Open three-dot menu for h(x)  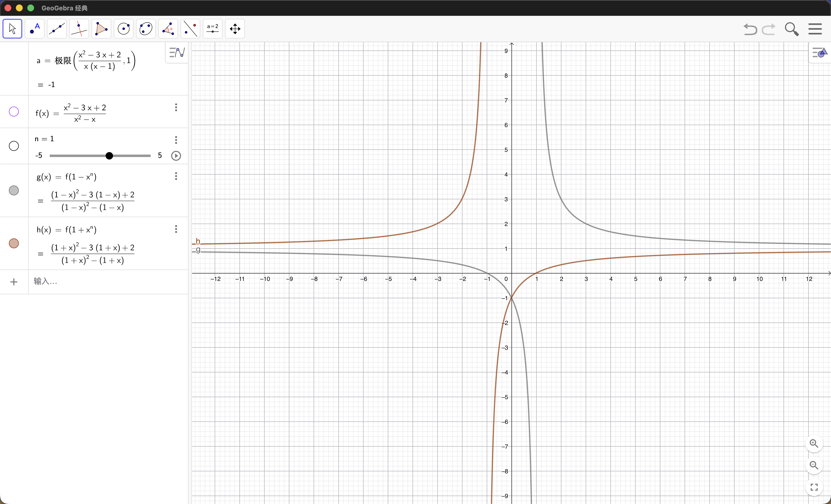[176, 229]
